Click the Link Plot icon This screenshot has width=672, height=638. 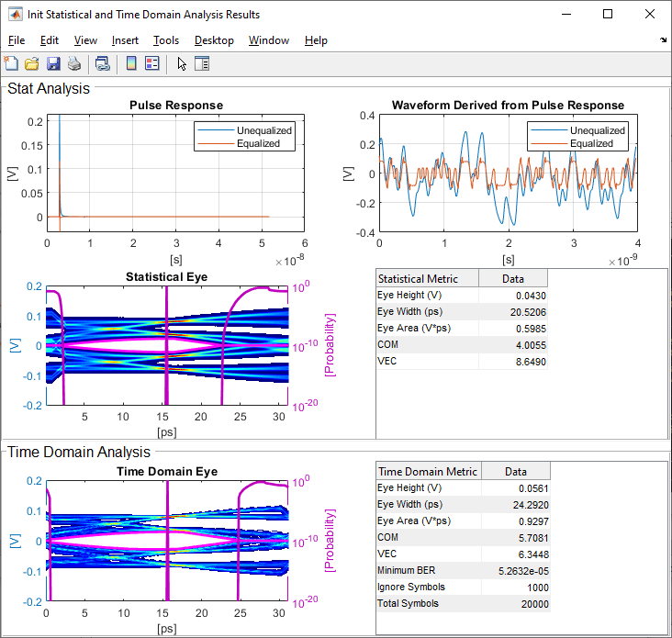103,63
